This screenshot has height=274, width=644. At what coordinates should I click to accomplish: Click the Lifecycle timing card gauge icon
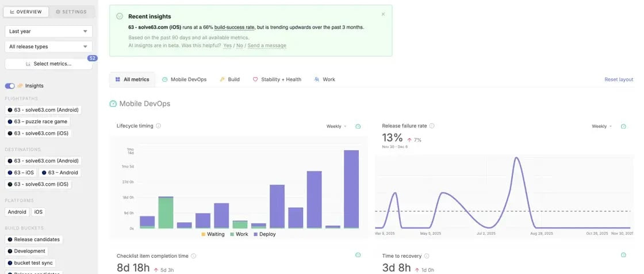click(358, 126)
